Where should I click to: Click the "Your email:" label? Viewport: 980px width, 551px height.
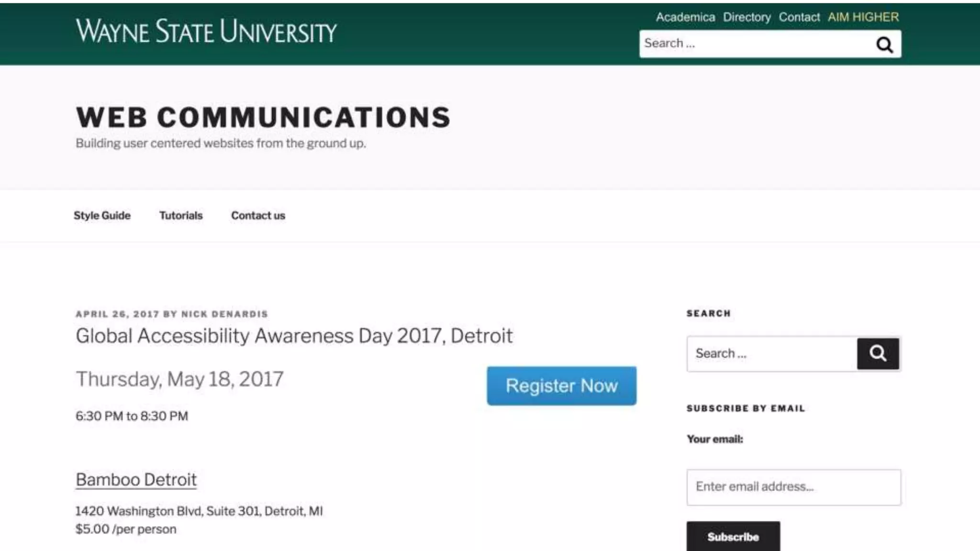coord(715,439)
